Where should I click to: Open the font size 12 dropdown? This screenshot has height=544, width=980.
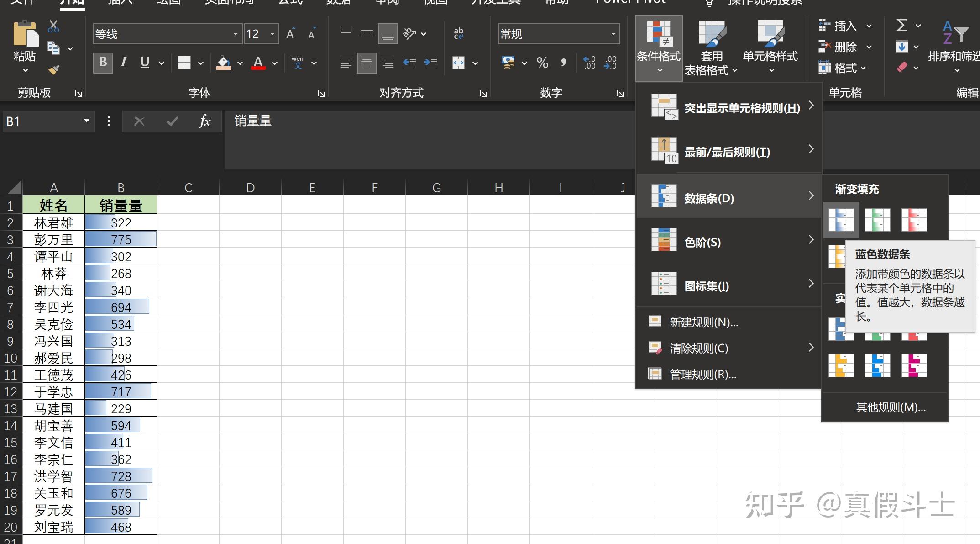pyautogui.click(x=273, y=34)
